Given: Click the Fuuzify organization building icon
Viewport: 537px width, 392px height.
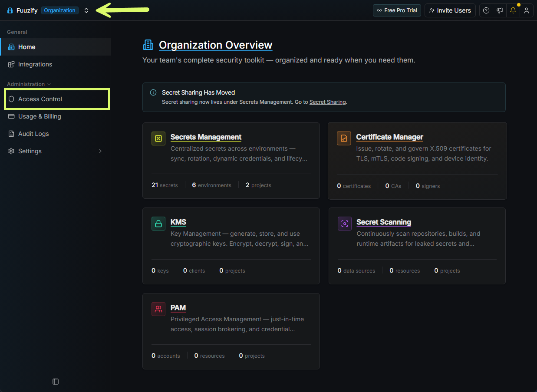Looking at the screenshot, I should point(10,10).
